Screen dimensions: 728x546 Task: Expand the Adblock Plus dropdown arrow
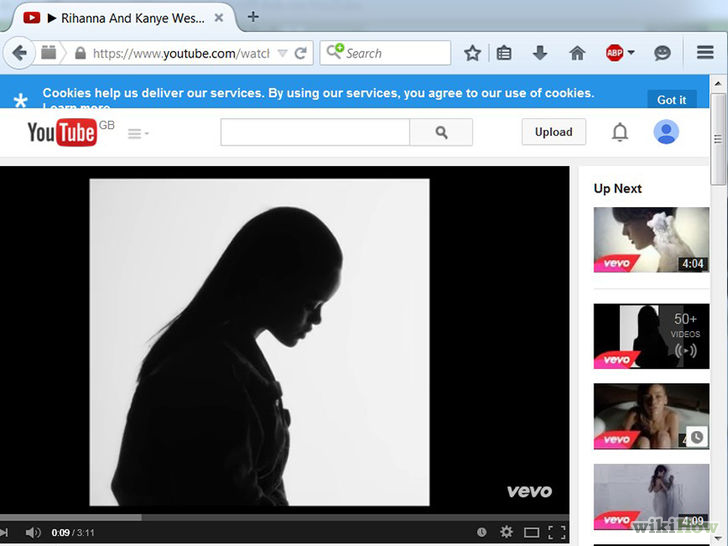click(631, 52)
